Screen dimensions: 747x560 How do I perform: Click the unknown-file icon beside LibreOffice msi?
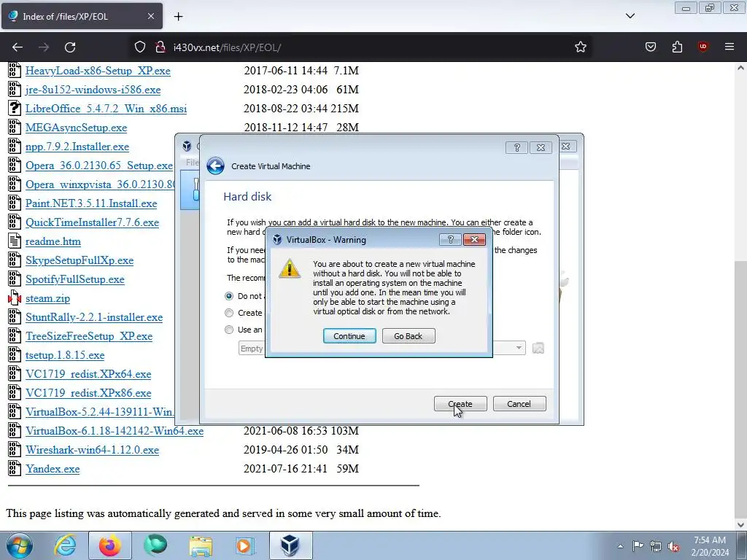point(15,108)
